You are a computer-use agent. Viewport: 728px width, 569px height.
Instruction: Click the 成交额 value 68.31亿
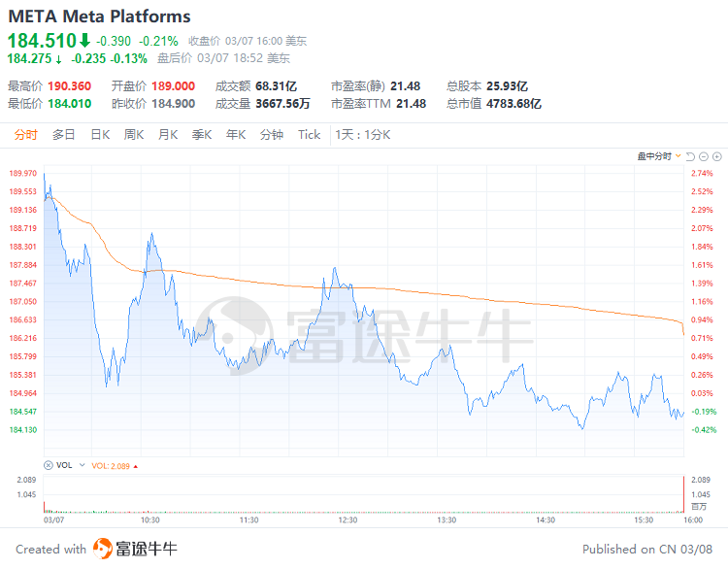click(277, 86)
